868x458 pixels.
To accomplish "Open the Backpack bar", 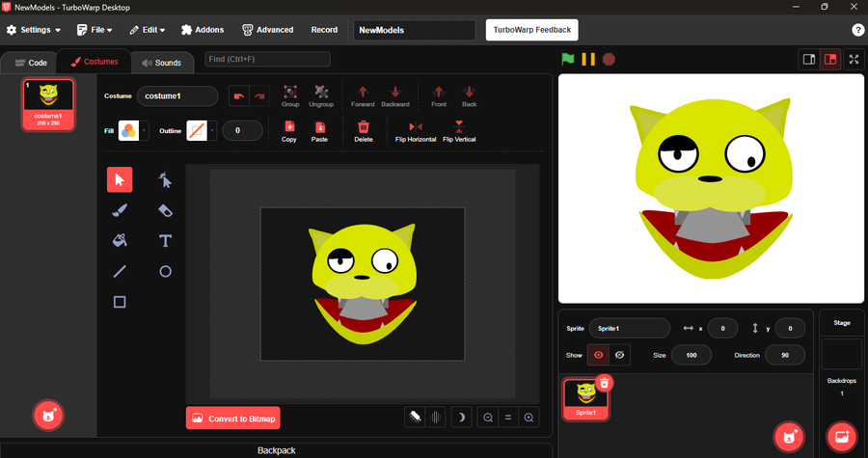I will (x=276, y=450).
